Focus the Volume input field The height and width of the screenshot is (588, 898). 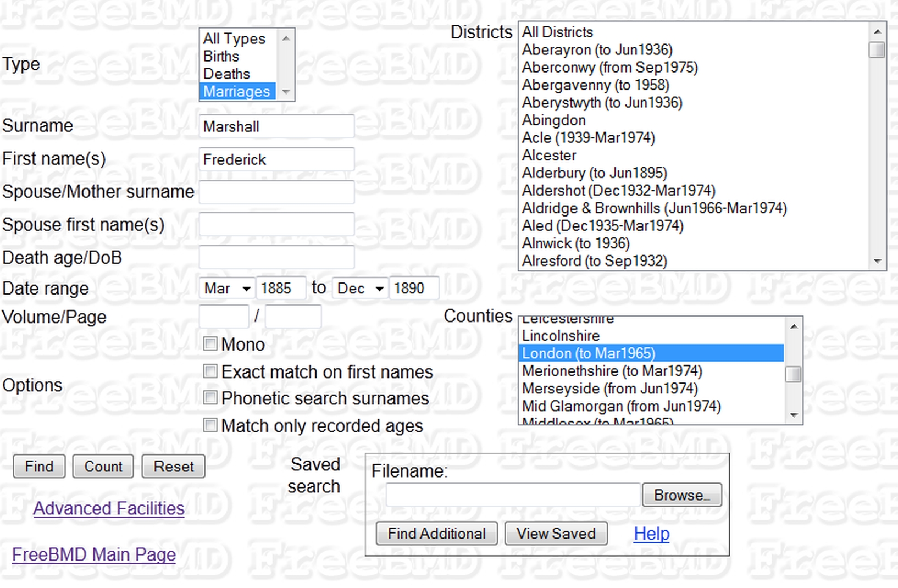pos(224,317)
